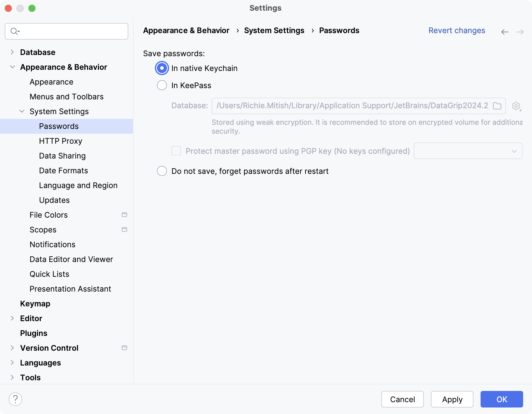Click the help question mark icon

pyautogui.click(x=15, y=399)
